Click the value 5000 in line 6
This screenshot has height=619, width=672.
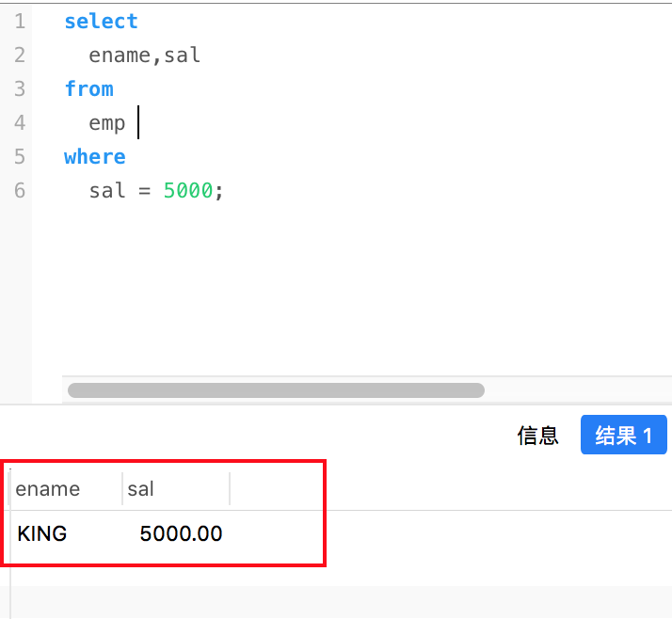click(188, 191)
